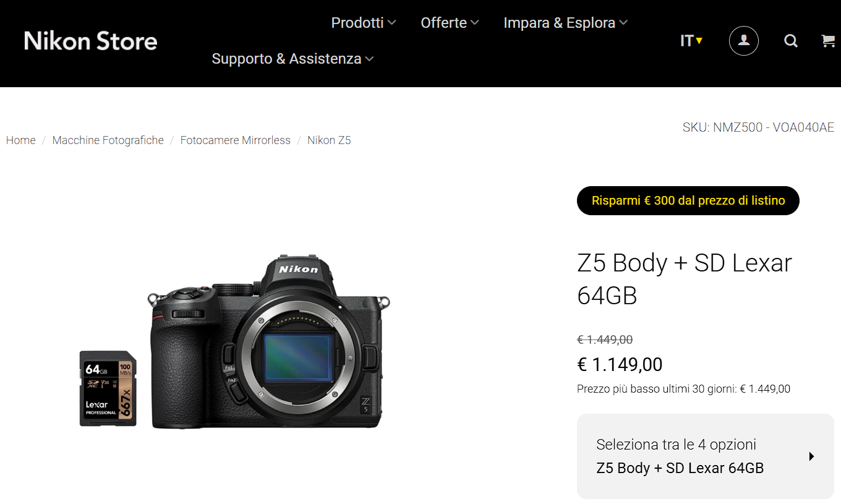This screenshot has height=504, width=841.
Task: Click the Lexar SD card image
Action: tap(108, 388)
